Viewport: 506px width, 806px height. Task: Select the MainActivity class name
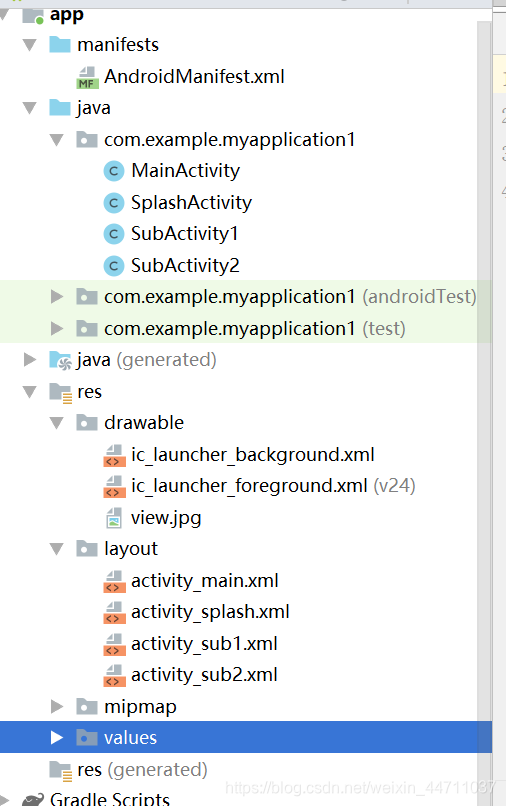[x=186, y=171]
